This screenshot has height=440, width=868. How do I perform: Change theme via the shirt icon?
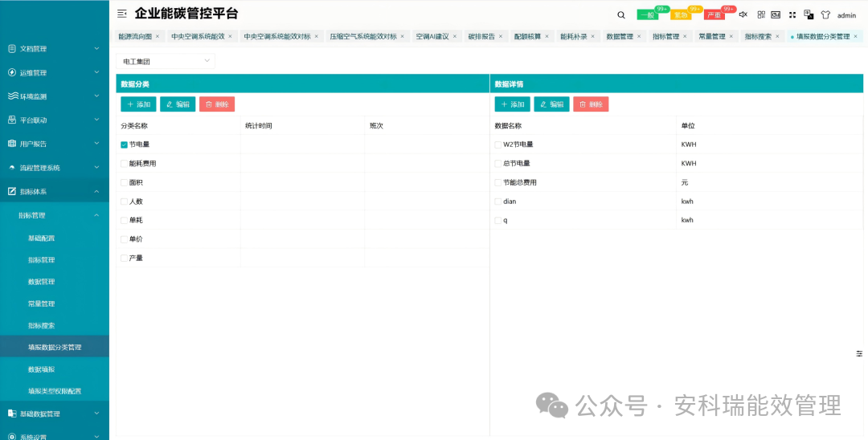825,15
